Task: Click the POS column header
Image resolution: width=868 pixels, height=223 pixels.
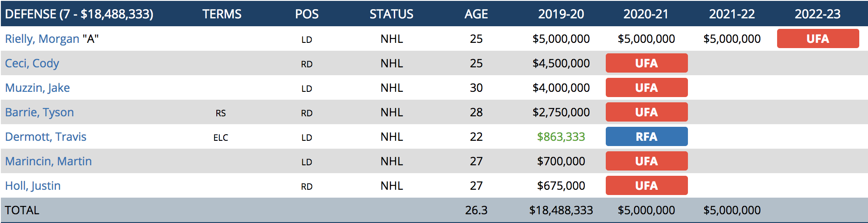Action: (x=306, y=14)
